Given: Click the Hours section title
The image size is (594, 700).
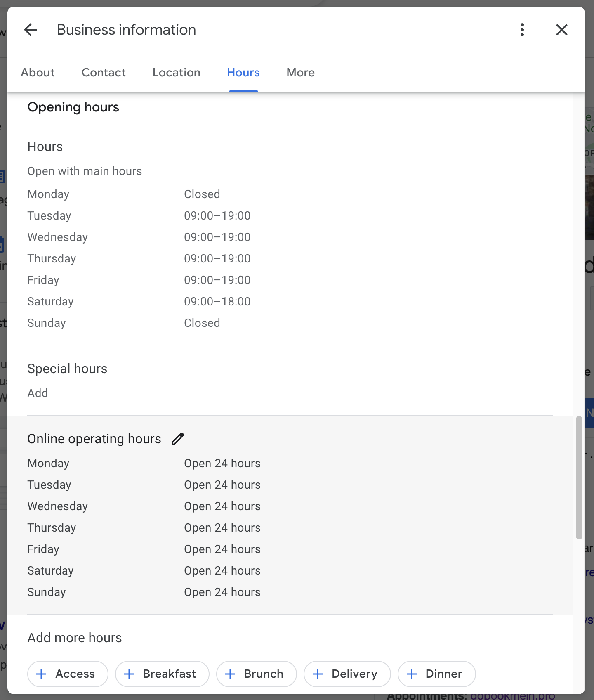Looking at the screenshot, I should 45,147.
